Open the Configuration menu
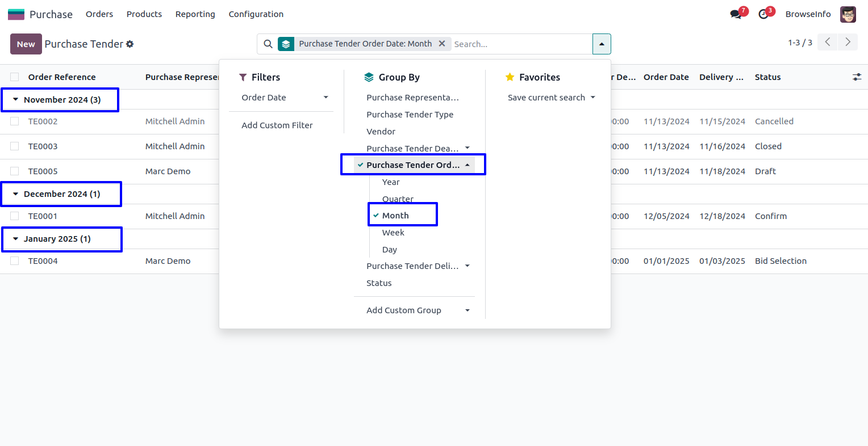868x446 pixels. (x=256, y=14)
